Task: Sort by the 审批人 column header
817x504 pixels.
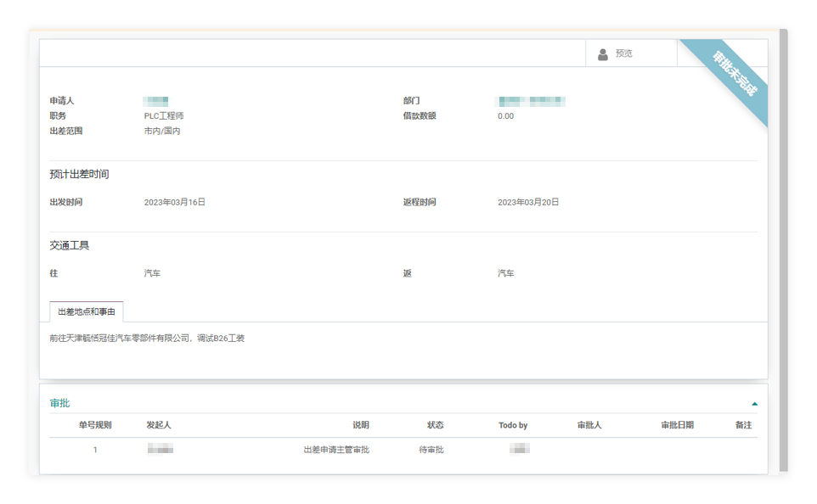Action: pyautogui.click(x=589, y=425)
